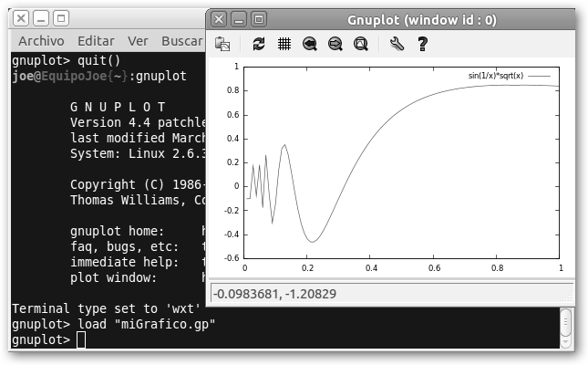Open gnuplot help question mark
Screen dimensions: 588x365
(422, 44)
